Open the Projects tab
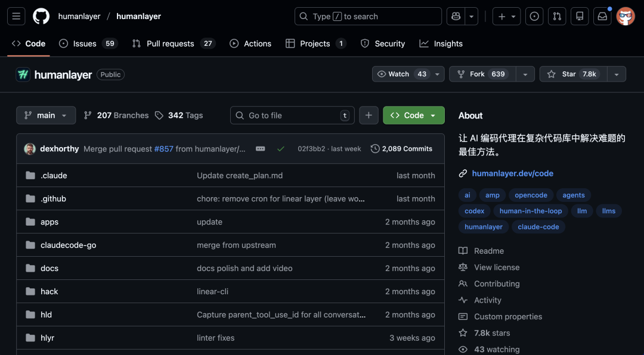The image size is (644, 355). pyautogui.click(x=315, y=43)
